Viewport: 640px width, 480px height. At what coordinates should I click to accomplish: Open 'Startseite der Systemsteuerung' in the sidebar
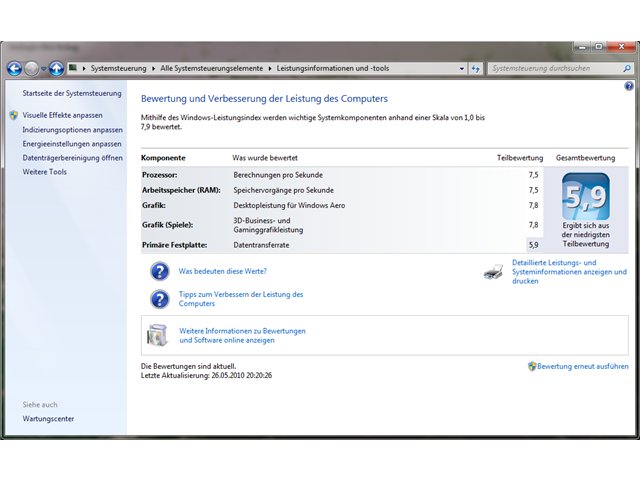click(x=72, y=93)
